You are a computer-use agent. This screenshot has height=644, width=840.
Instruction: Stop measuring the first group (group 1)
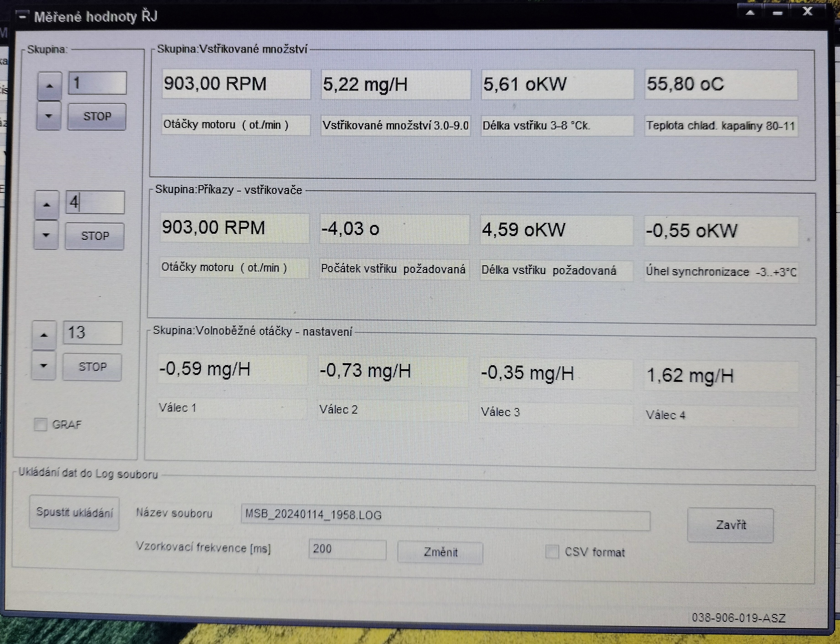tap(97, 117)
